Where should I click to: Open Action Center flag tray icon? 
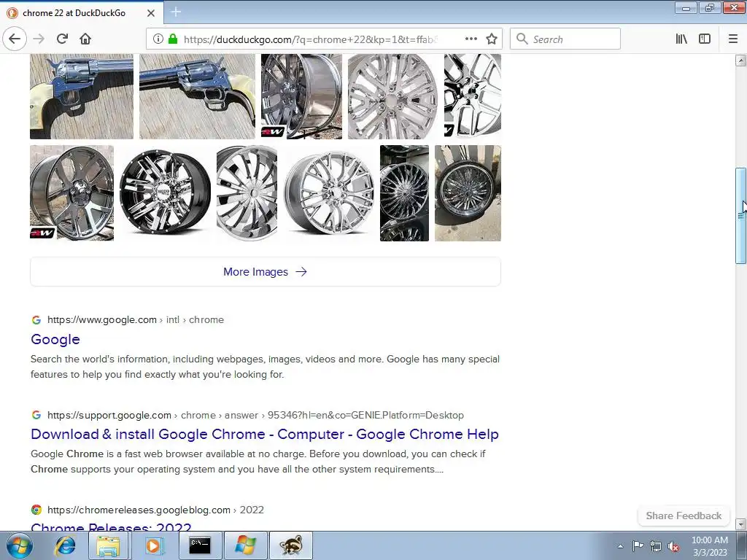point(638,546)
